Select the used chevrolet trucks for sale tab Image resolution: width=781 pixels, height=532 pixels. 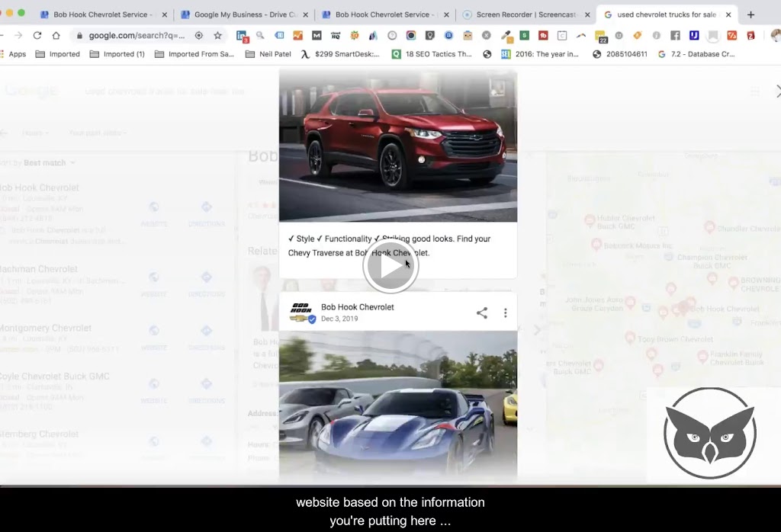point(667,14)
